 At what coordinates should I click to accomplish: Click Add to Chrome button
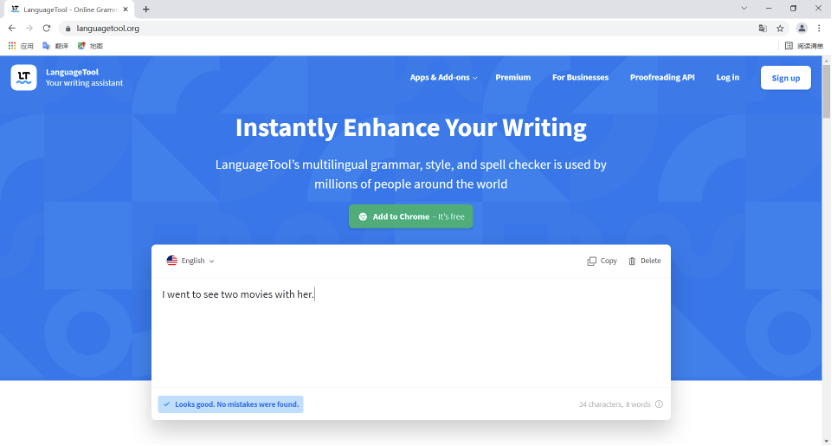pos(411,216)
